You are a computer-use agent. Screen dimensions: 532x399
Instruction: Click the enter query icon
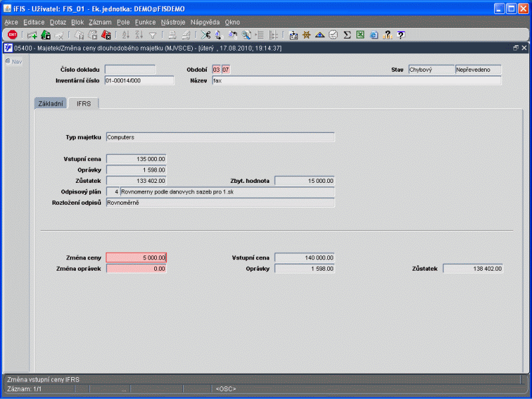click(79, 35)
